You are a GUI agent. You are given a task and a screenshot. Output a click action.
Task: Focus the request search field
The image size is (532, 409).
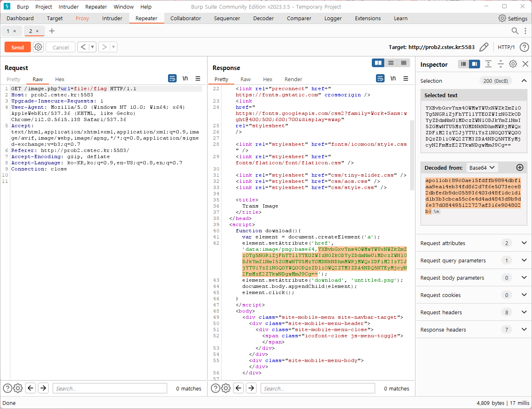(x=110, y=388)
